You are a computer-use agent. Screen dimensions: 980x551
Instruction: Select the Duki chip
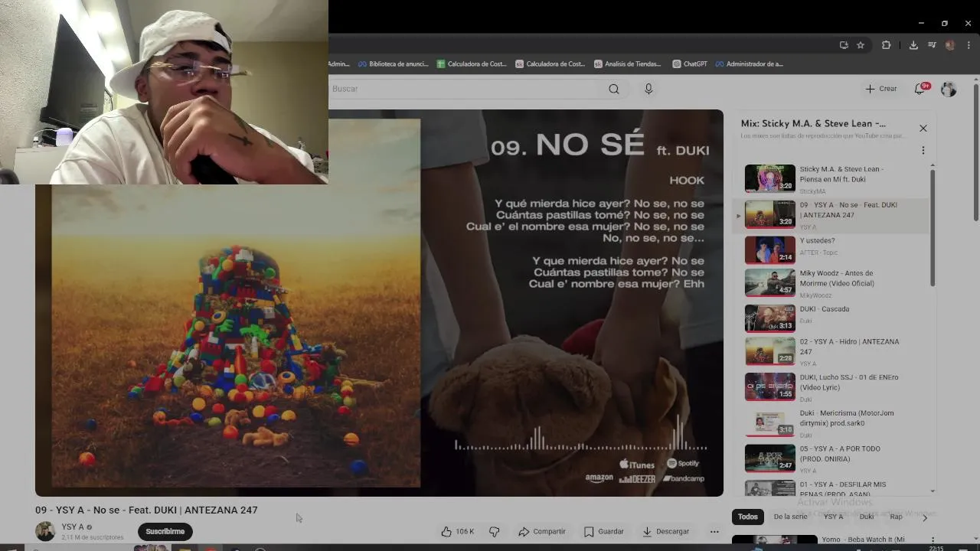(x=867, y=517)
